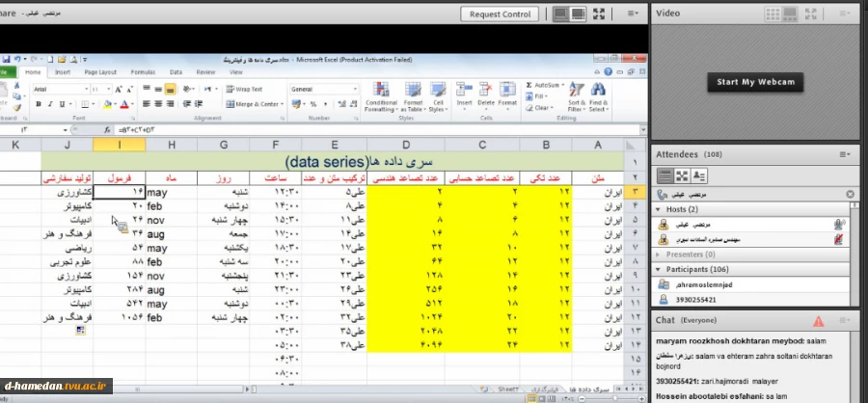868x403 pixels.
Task: Open the Formulas ribbon tab
Action: pos(143,72)
